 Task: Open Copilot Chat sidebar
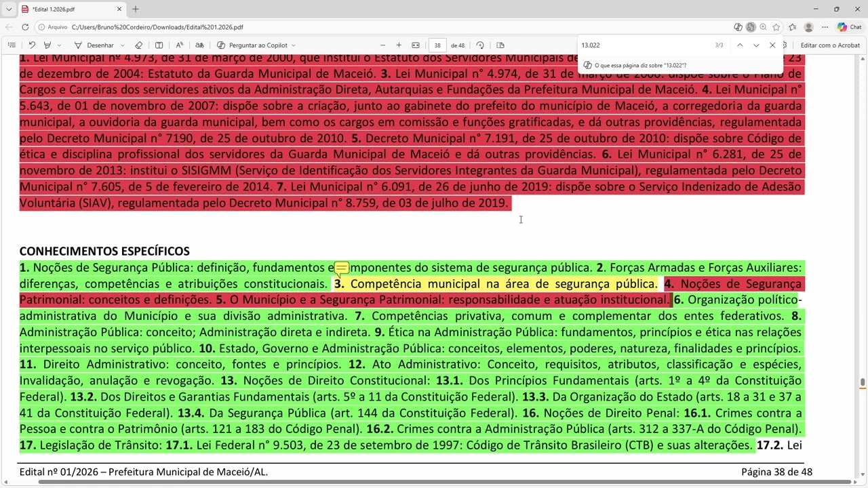tap(849, 27)
